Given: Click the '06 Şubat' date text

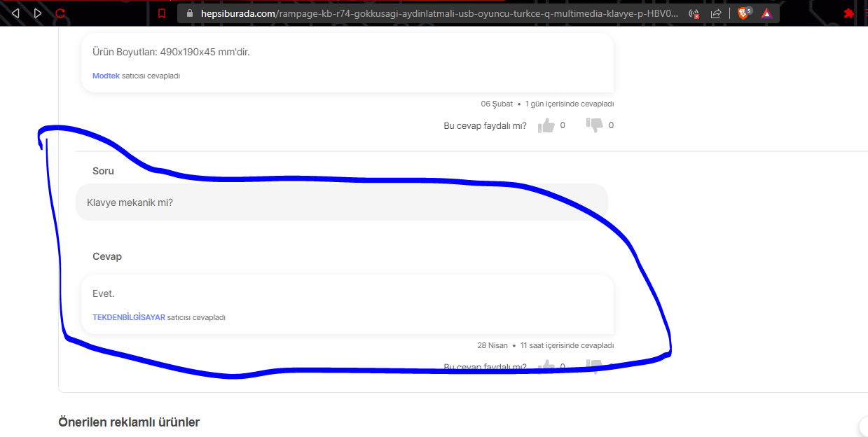Looking at the screenshot, I should click(497, 104).
